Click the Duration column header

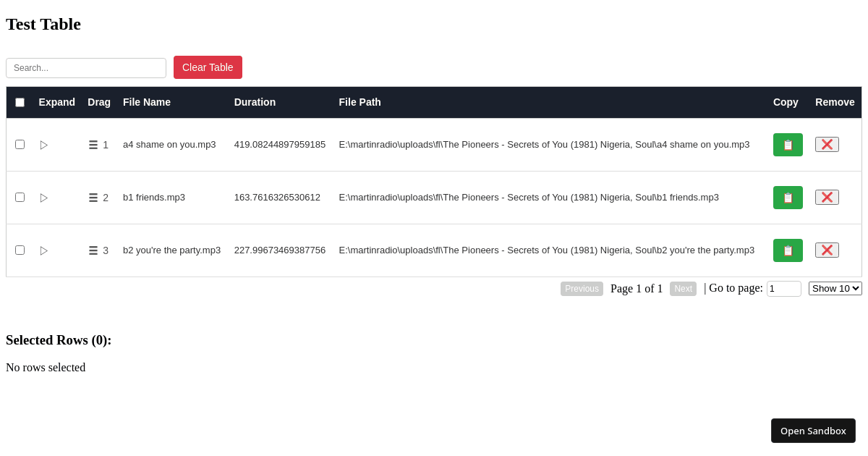click(255, 102)
